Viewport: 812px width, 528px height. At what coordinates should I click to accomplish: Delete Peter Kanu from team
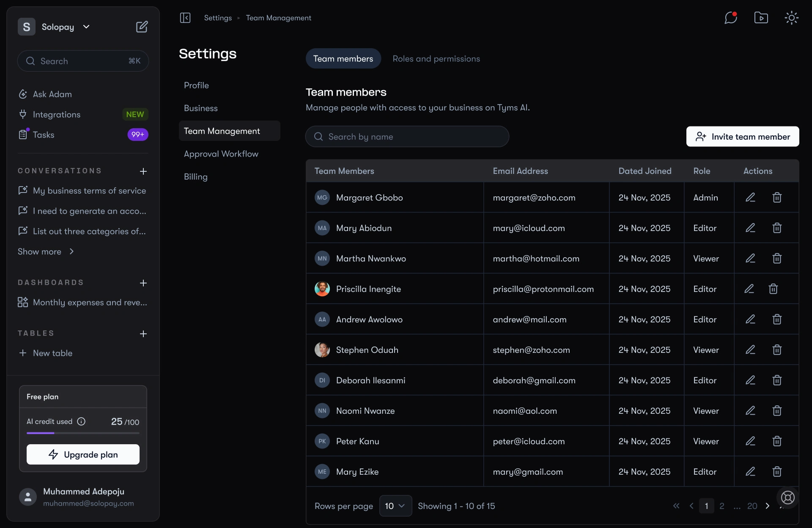[777, 441]
